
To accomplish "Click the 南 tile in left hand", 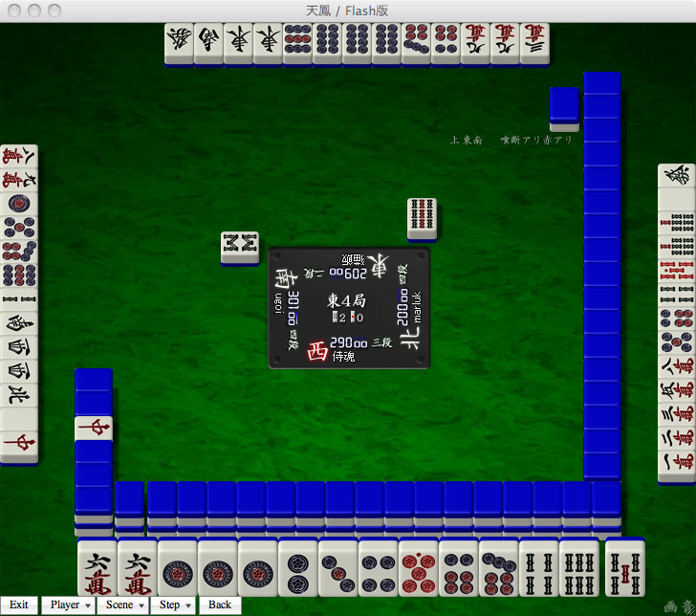I will (19, 324).
